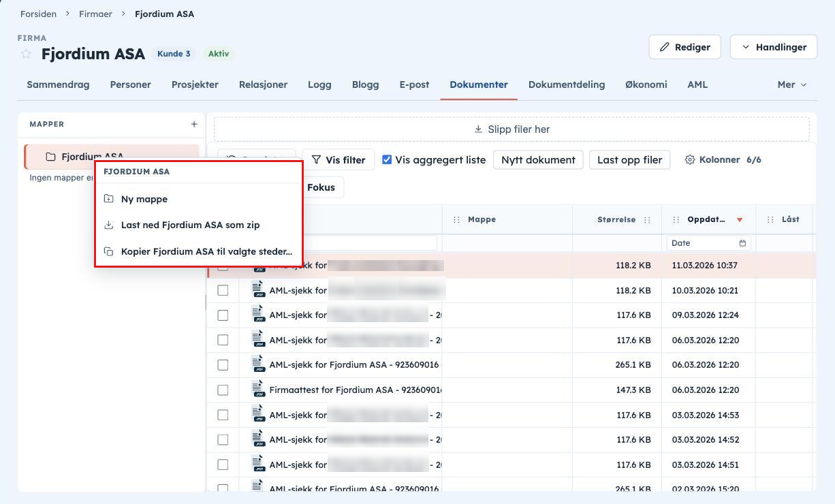Click the funnel icon on Vis filter

pyautogui.click(x=316, y=160)
